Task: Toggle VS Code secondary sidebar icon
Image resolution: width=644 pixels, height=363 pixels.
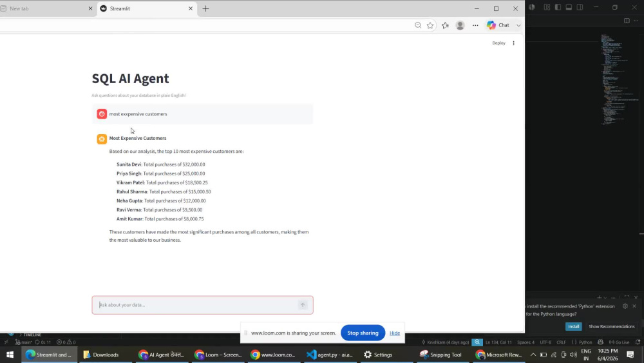Action: click(580, 7)
